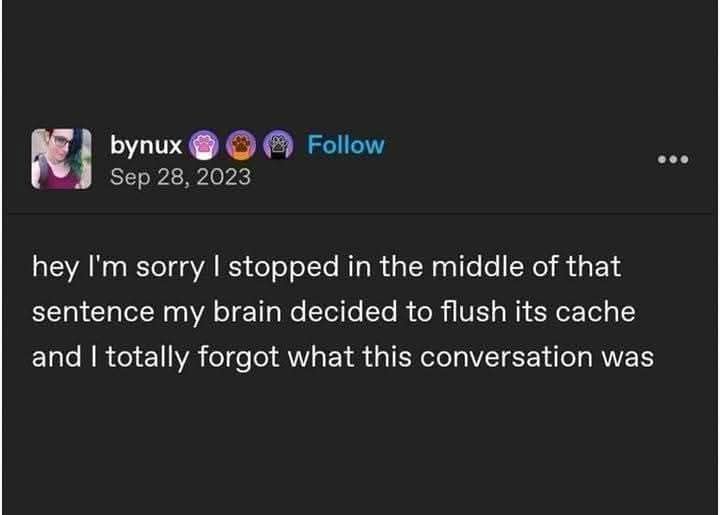Follow the user bynux

pos(345,145)
